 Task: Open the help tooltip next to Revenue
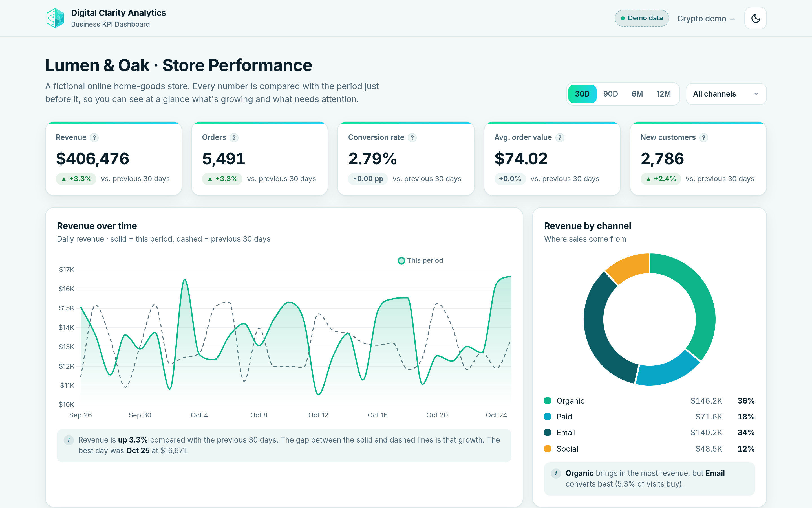94,138
